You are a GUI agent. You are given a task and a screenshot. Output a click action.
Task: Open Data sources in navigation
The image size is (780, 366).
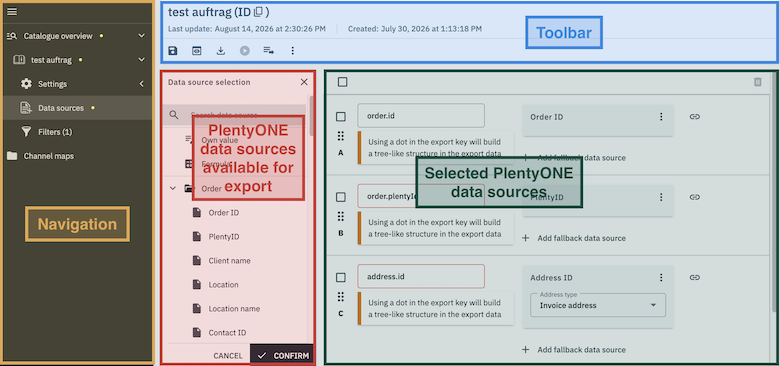78,108
